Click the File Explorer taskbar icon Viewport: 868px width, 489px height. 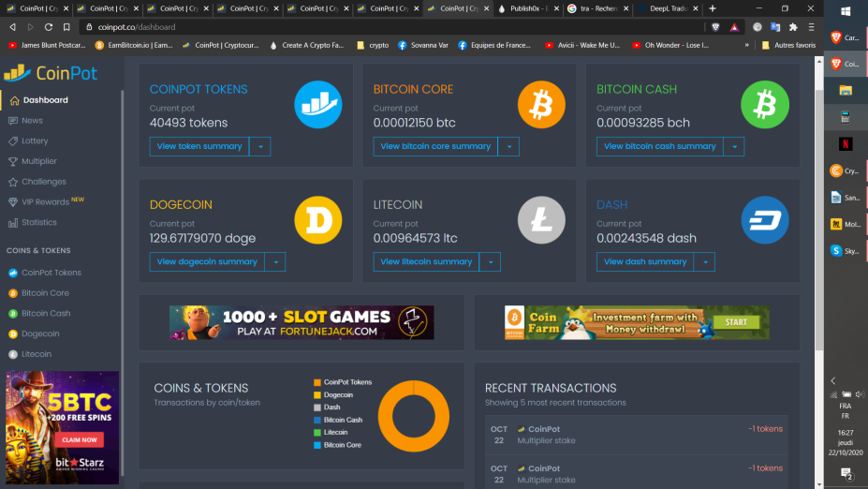tap(846, 90)
